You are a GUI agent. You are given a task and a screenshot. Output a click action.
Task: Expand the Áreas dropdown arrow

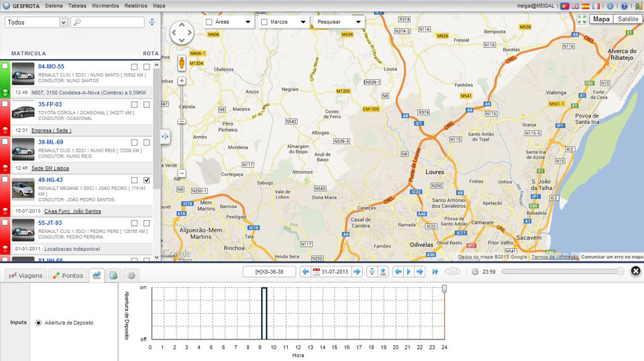coord(248,21)
